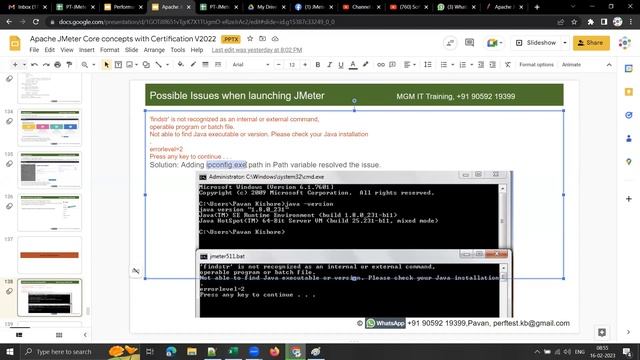
Task: Click the add comment toolbar icon
Action: tap(393, 64)
